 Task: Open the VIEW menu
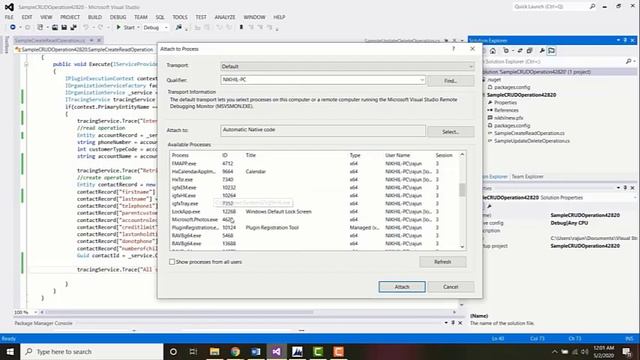[x=46, y=17]
